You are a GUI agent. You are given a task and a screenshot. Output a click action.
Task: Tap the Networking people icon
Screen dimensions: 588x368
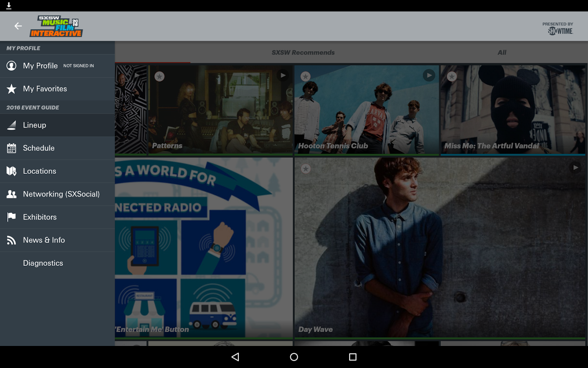(x=11, y=194)
